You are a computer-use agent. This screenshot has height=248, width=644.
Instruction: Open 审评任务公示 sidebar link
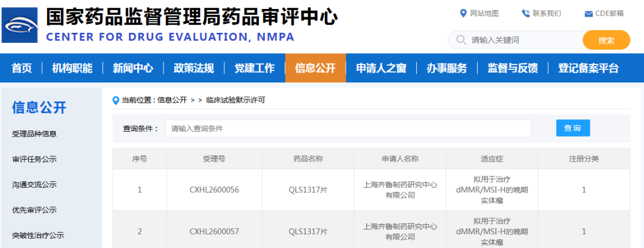(35, 160)
